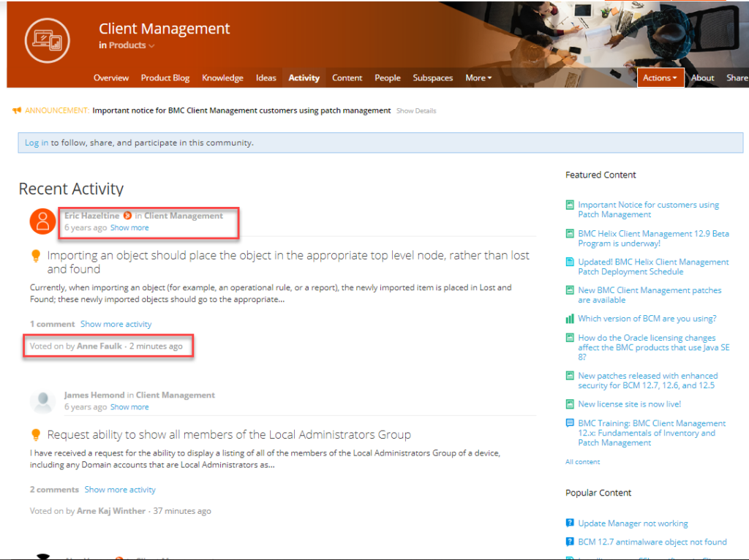Click the poll chart icon beside Which version of BCM
This screenshot has width=749, height=560.
click(570, 319)
